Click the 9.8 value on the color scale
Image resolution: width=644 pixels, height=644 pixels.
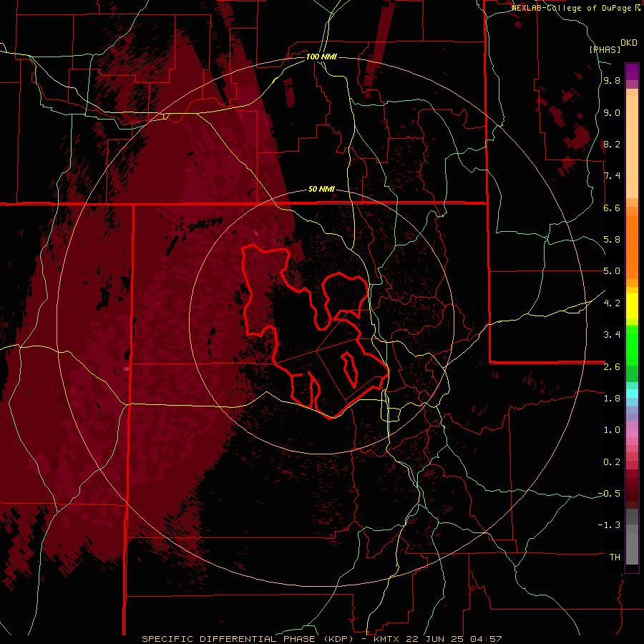click(612, 81)
